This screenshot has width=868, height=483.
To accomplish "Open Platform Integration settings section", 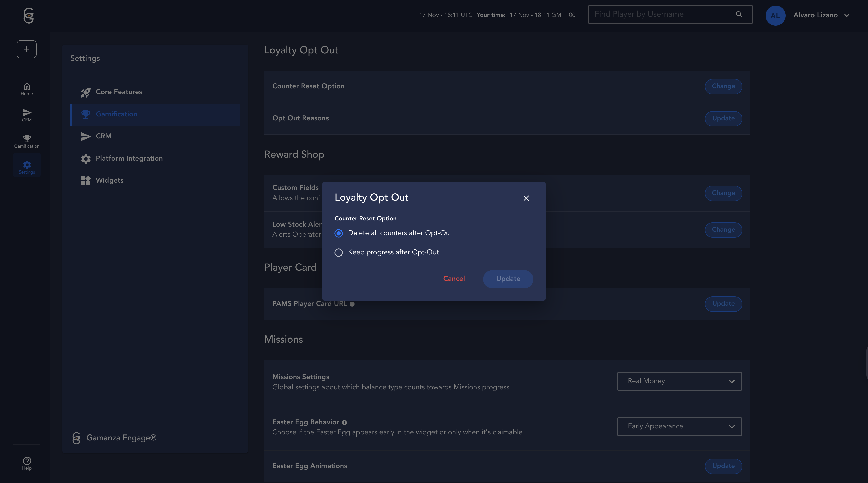I will 129,158.
